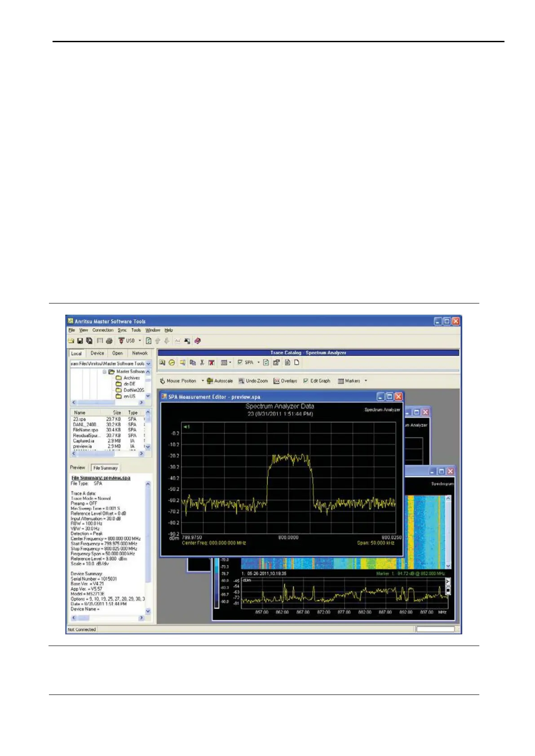Open the Connection menu
This screenshot has width=535, height=756.
click(x=103, y=330)
